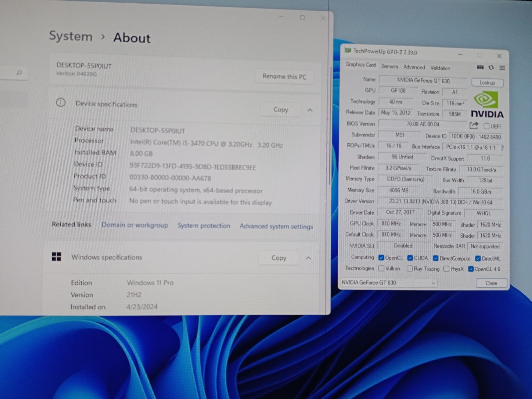Click the GPU name field NVIDIA GeForce GT 630

tap(423, 80)
